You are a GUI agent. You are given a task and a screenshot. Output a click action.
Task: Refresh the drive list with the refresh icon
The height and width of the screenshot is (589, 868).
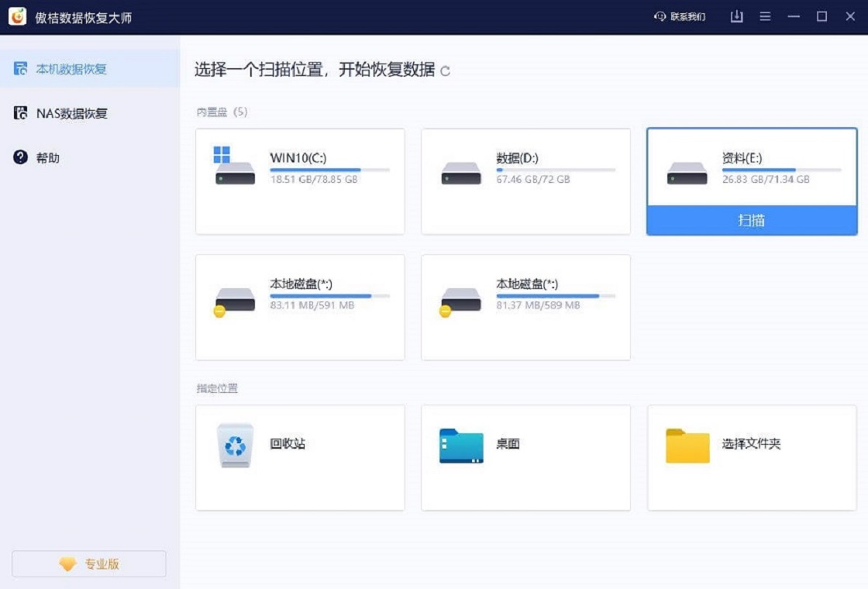pyautogui.click(x=444, y=71)
